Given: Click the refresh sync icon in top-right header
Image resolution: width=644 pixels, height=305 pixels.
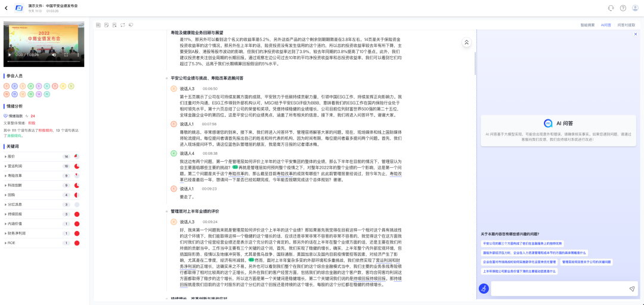Looking at the screenshot, I should click(x=611, y=8).
